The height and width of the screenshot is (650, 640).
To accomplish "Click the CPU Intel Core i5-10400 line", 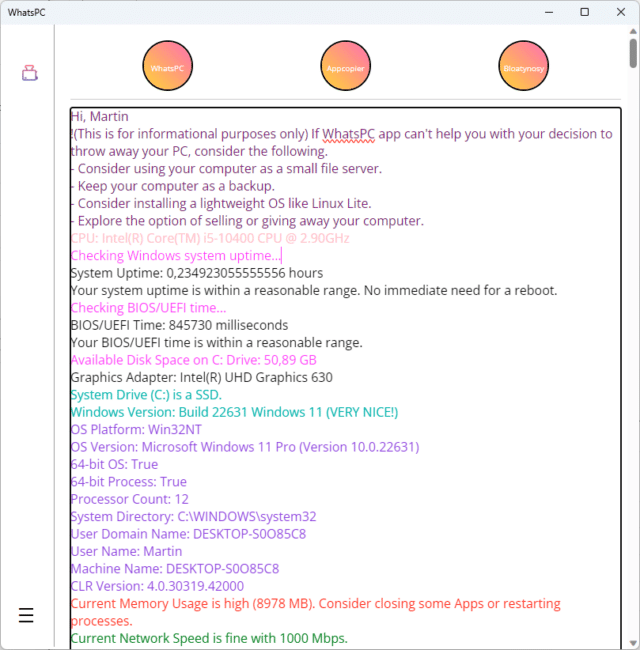I will click(210, 238).
